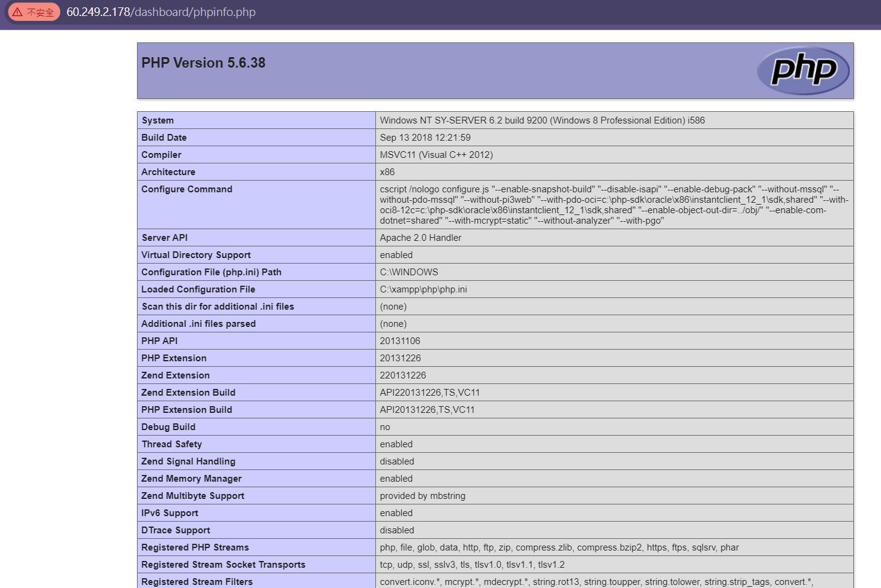
Task: Click the disabled value for DTrace Support
Action: 397,530
